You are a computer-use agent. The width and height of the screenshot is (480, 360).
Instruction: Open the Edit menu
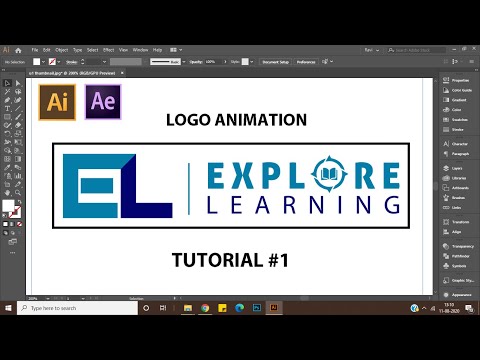click(x=47, y=50)
